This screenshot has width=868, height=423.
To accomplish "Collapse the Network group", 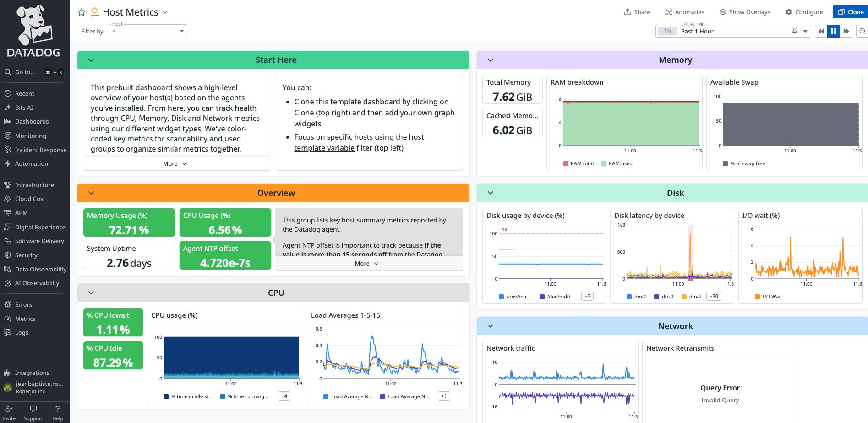I will click(x=491, y=326).
